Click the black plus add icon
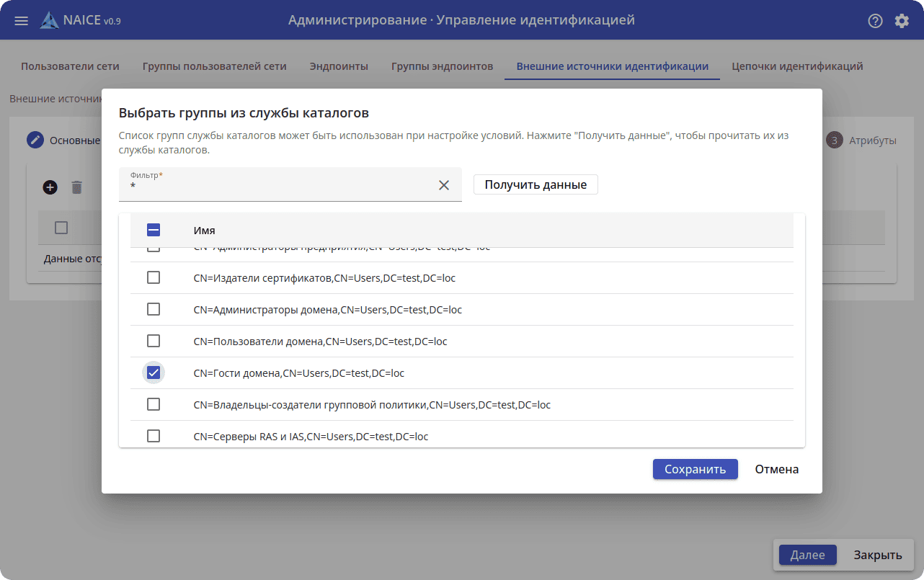Screen dimensions: 924x580 (x=50, y=187)
